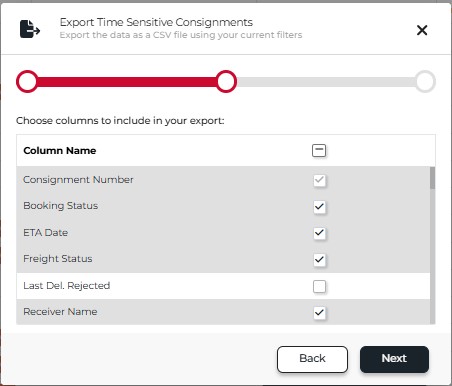
Task: Uncheck the Freight Status column checkbox
Action: tap(319, 259)
